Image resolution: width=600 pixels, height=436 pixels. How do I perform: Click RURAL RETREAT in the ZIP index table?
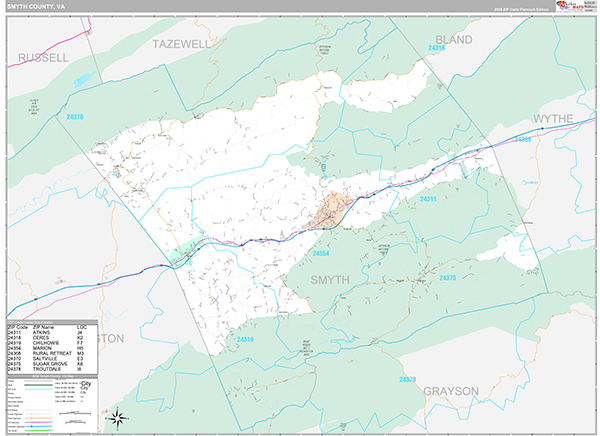(52, 353)
